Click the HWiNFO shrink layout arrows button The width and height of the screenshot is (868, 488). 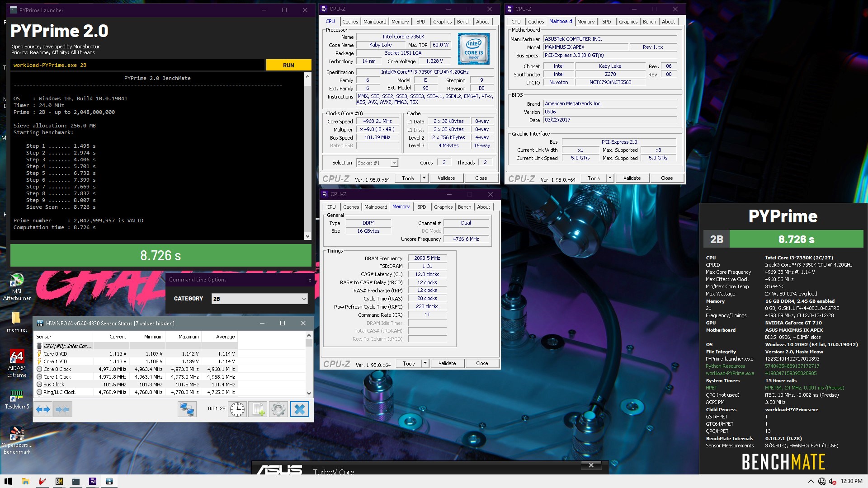[62, 409]
